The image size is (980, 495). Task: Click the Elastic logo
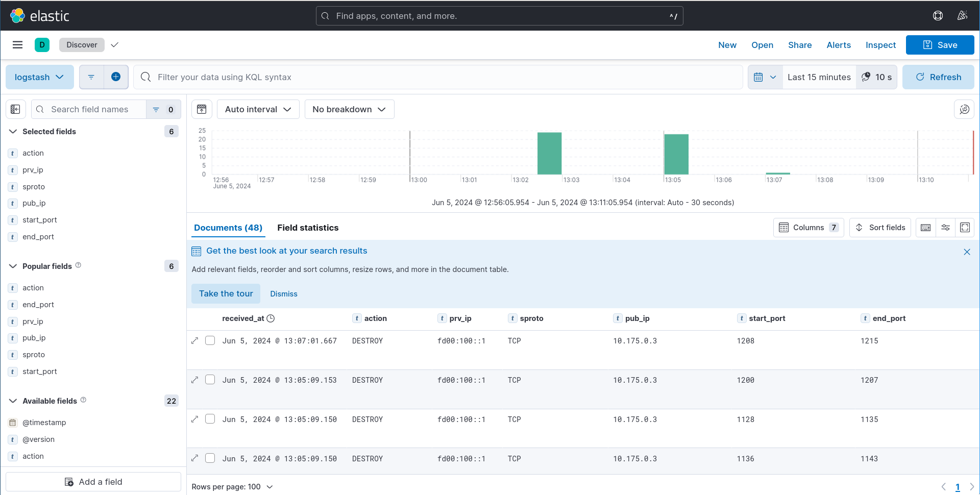(x=40, y=16)
